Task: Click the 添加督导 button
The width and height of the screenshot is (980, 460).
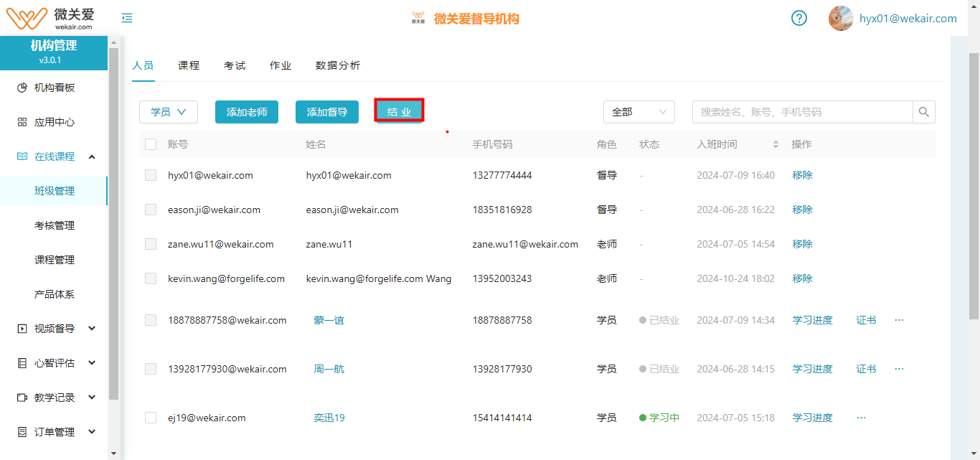Action: click(327, 112)
